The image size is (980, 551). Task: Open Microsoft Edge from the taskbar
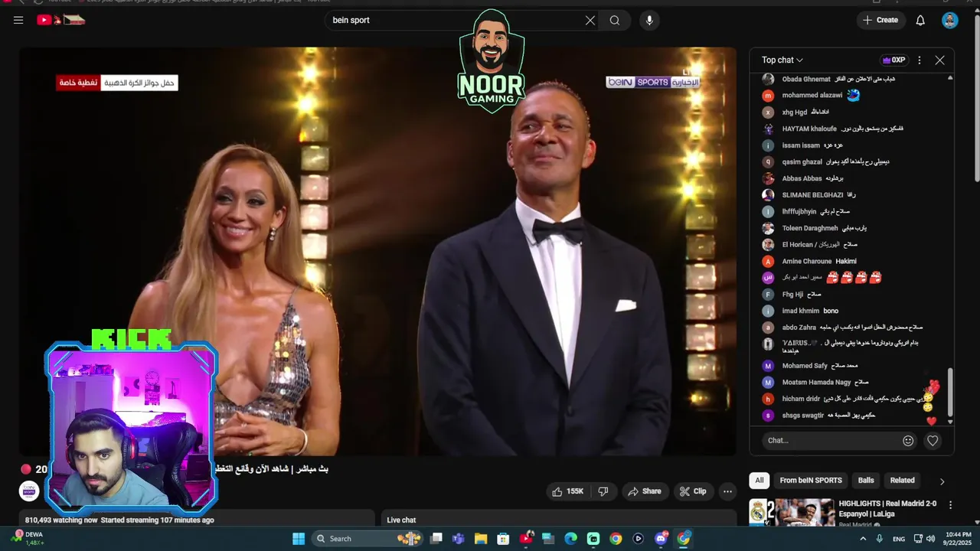[570, 539]
